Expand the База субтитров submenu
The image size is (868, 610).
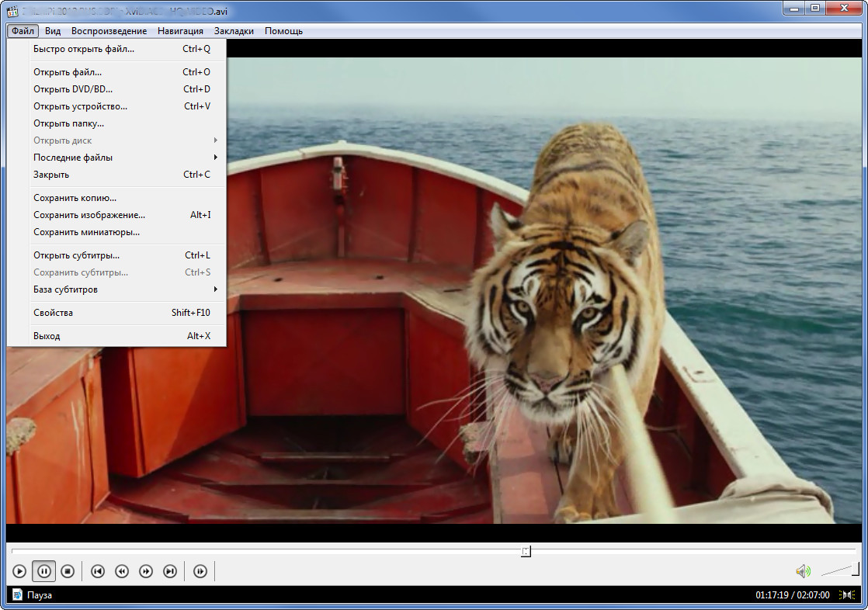116,289
